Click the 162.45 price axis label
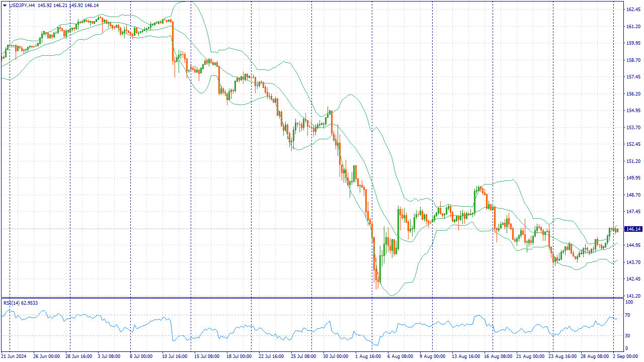 tap(632, 9)
